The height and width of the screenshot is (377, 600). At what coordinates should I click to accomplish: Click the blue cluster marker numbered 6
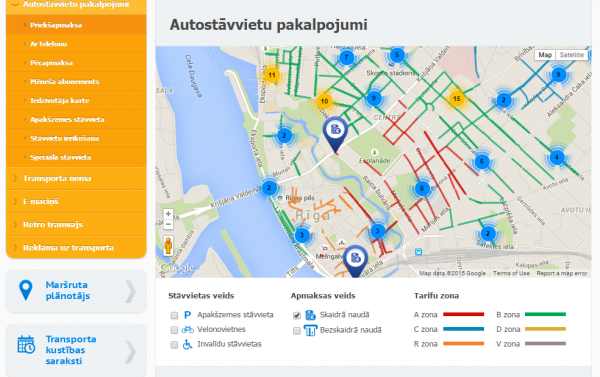tap(422, 188)
